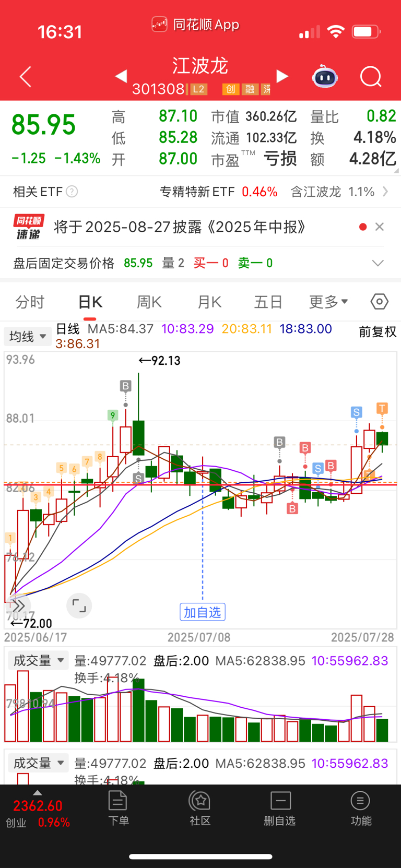The height and width of the screenshot is (868, 401).
Task: Open 下单 order icon
Action: click(118, 808)
